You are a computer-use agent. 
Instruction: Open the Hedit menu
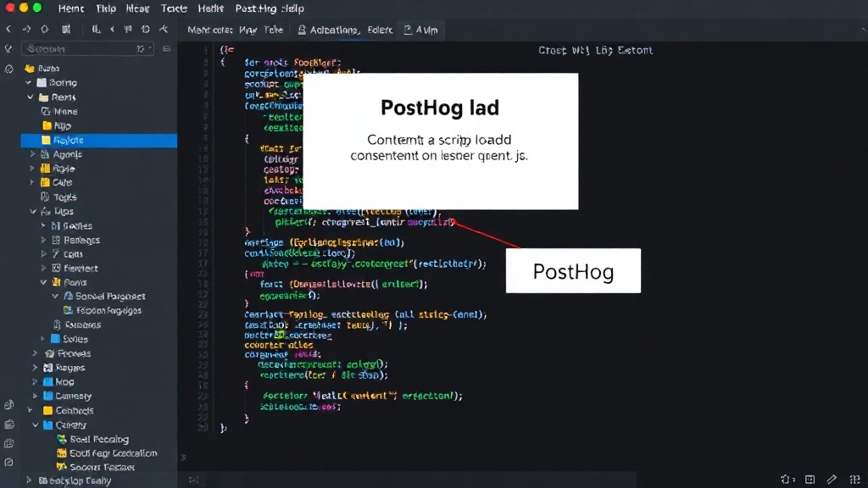211,8
